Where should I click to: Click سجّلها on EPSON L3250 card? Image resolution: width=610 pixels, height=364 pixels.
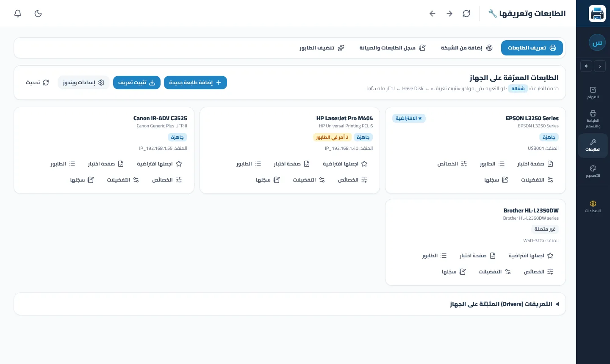pos(496,180)
